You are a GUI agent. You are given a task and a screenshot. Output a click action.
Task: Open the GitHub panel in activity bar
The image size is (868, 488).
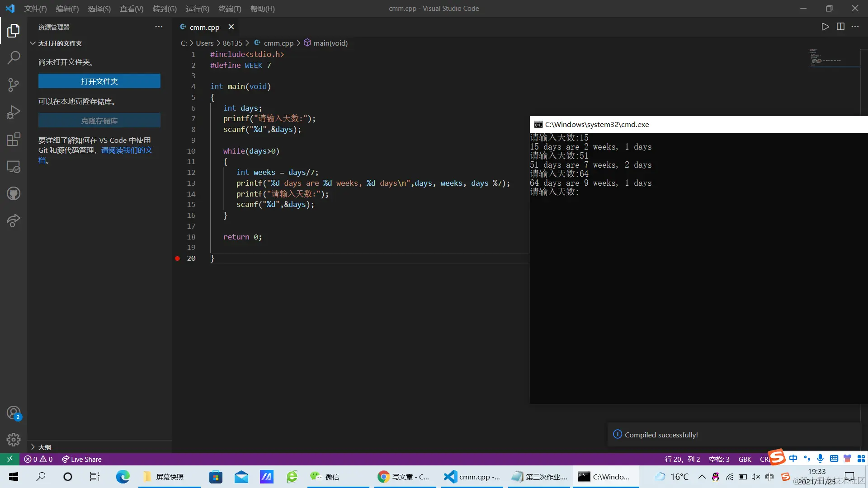[14, 194]
